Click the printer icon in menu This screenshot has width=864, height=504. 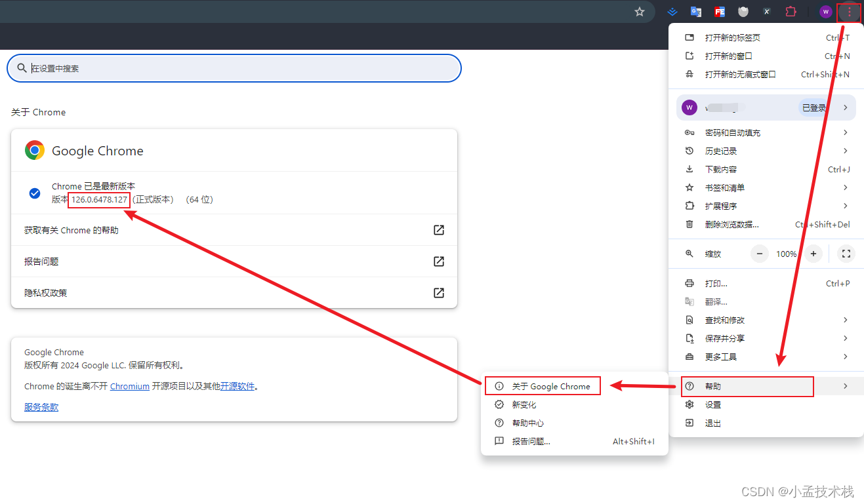click(x=689, y=283)
